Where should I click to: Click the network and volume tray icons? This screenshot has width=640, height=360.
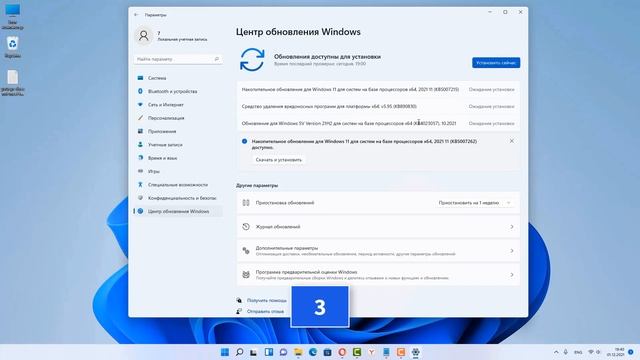point(594,352)
